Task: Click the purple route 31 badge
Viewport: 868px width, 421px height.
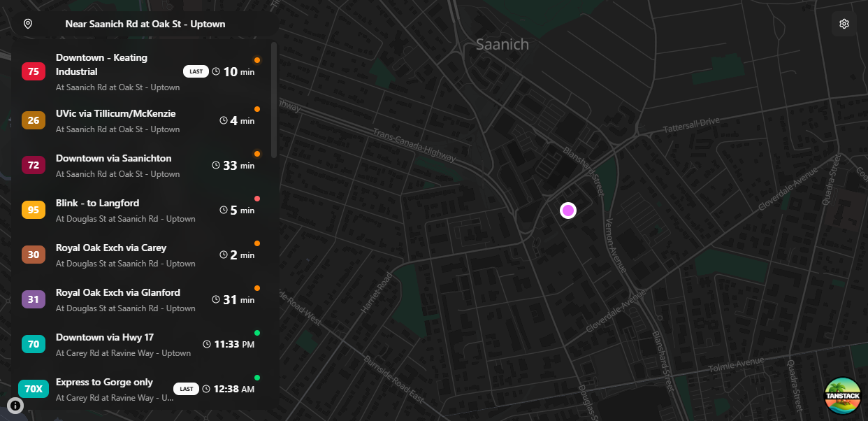Action: coord(34,300)
